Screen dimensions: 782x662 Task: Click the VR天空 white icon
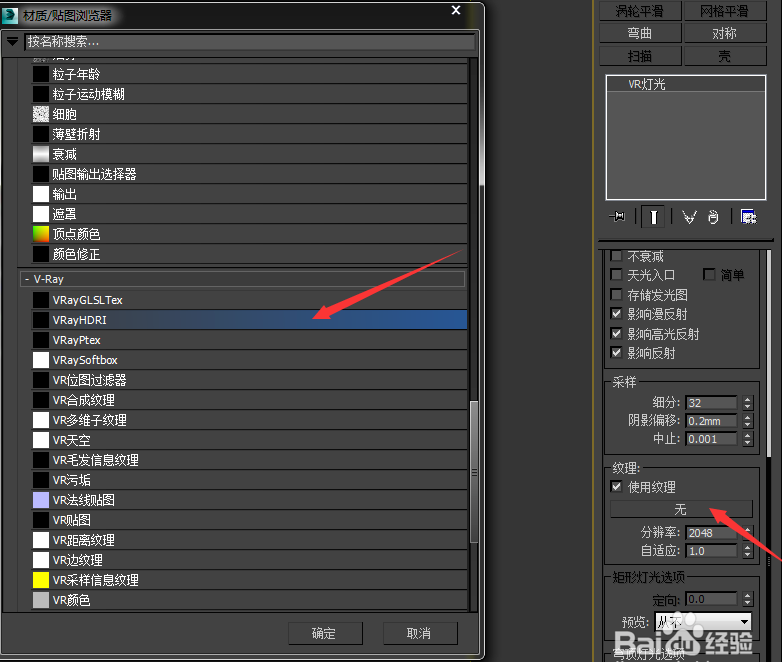(x=41, y=440)
